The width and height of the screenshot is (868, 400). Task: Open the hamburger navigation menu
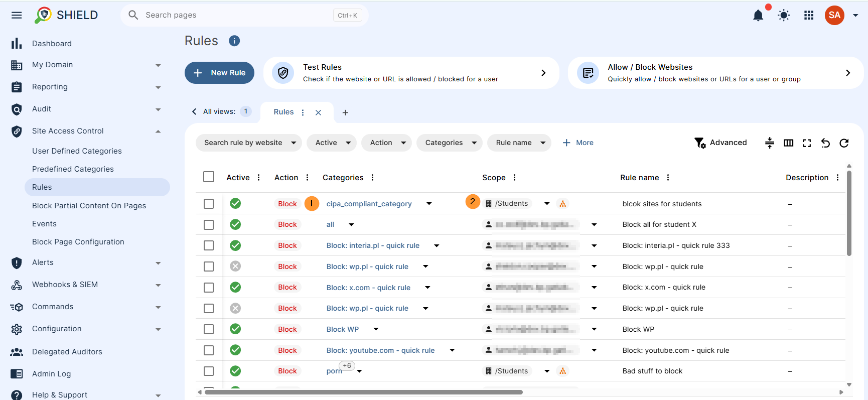(x=17, y=15)
